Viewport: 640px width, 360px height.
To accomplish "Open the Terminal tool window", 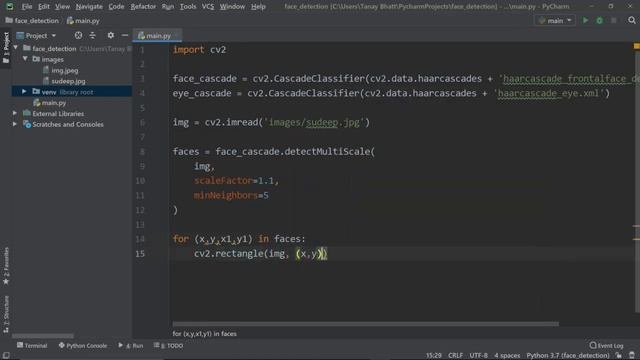I will [x=32, y=345].
